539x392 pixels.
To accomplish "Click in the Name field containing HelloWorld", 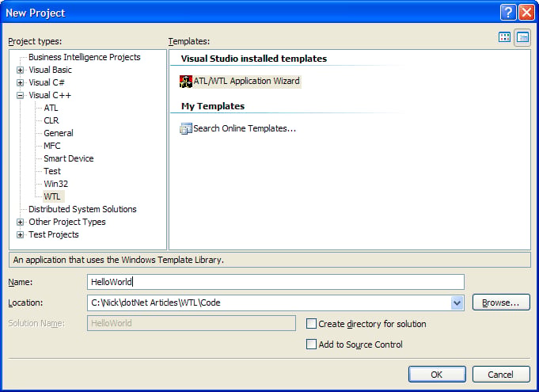I will pos(275,282).
